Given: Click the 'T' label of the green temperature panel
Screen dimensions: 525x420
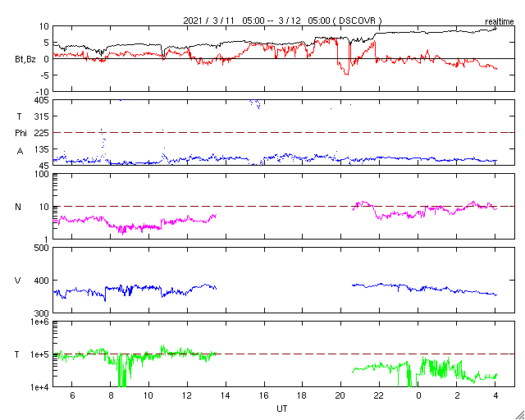Looking at the screenshot, I should pyautogui.click(x=17, y=354).
